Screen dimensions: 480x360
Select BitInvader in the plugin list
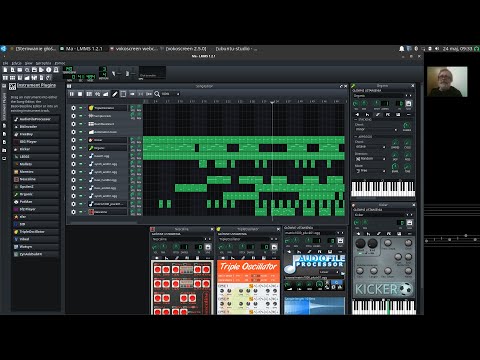[x=36, y=127]
